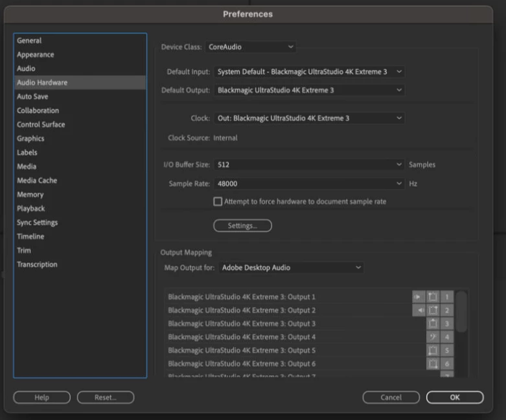Open the Sample Rate dropdown
The height and width of the screenshot is (420, 506).
pyautogui.click(x=309, y=184)
